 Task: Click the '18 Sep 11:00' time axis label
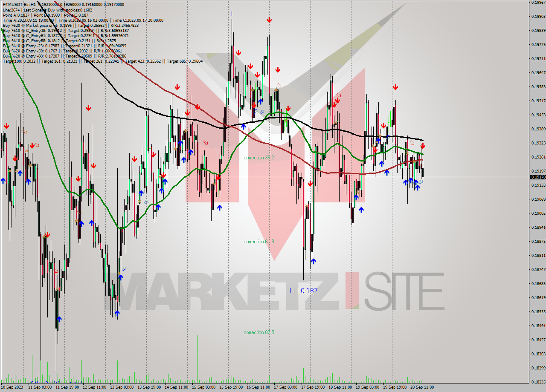pyautogui.click(x=340, y=387)
